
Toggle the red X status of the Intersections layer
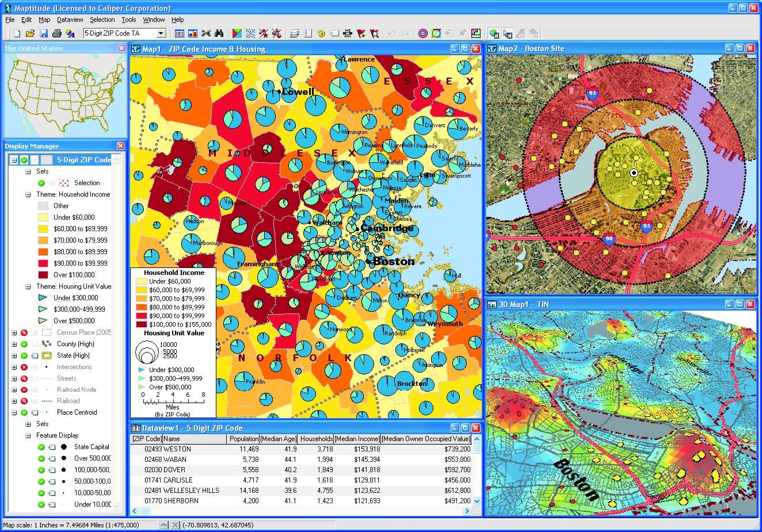coord(24,367)
